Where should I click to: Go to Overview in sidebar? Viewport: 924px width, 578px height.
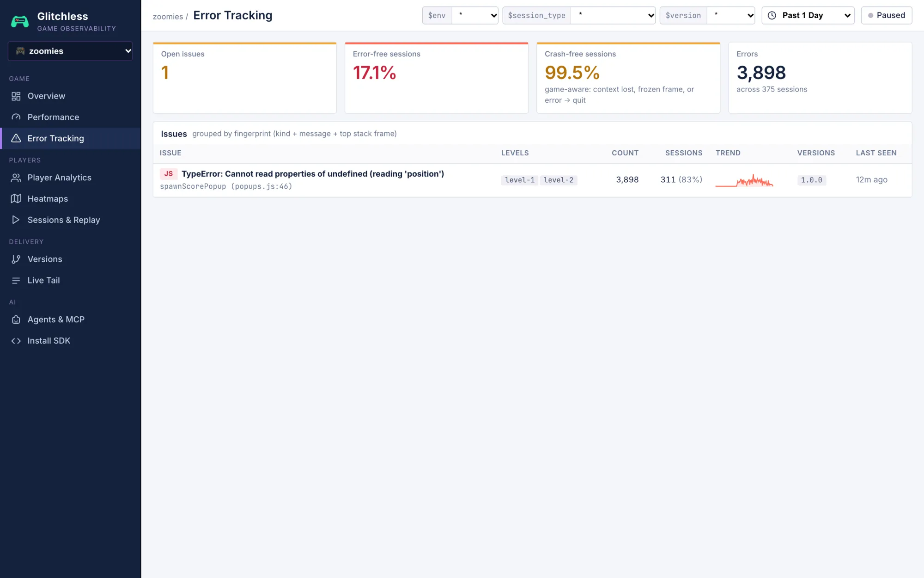point(70,96)
